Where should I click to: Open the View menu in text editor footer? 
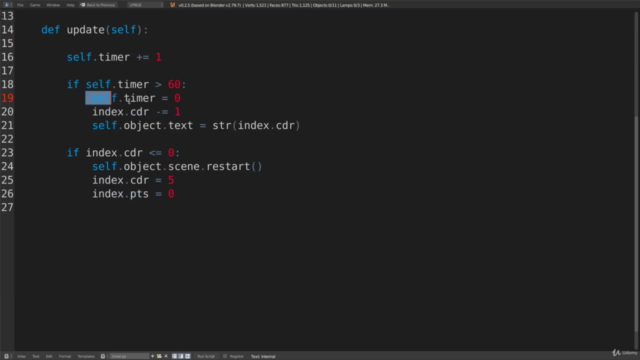[21, 356]
